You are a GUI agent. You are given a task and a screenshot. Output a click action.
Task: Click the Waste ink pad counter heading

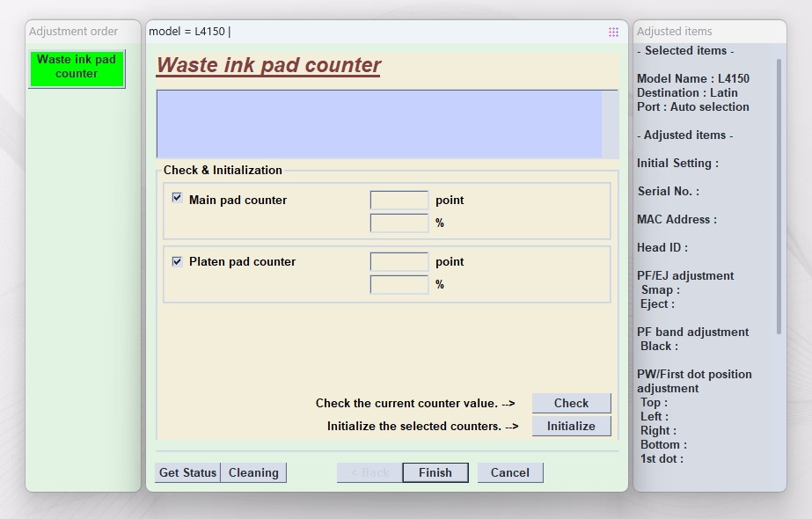pos(268,66)
